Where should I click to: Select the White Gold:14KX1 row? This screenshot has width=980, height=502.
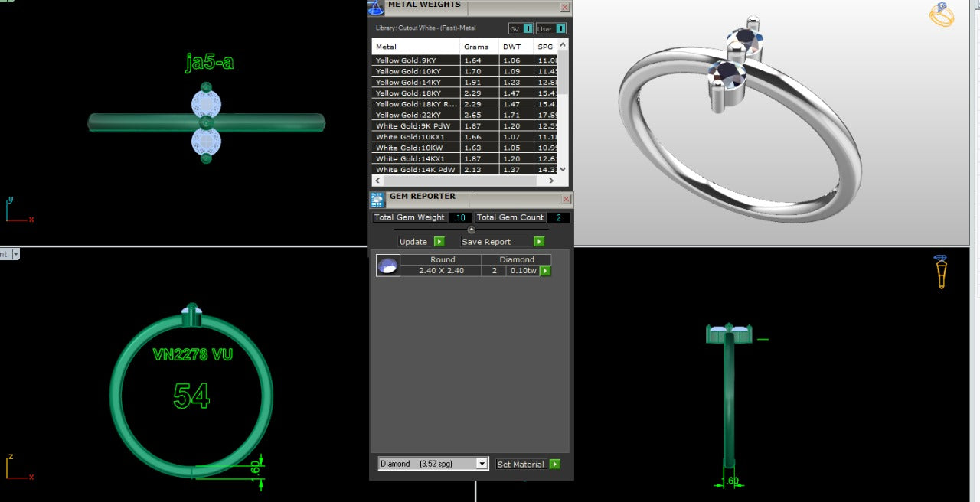pos(465,158)
